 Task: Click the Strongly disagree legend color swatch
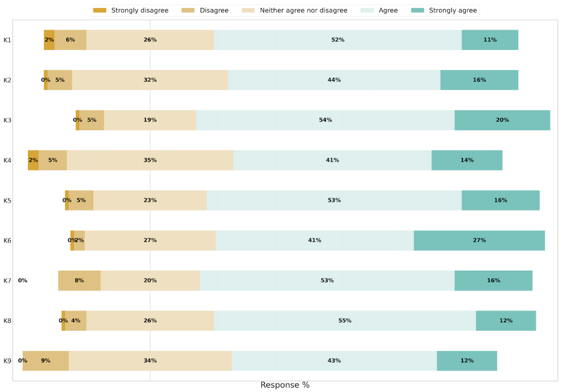[100, 10]
